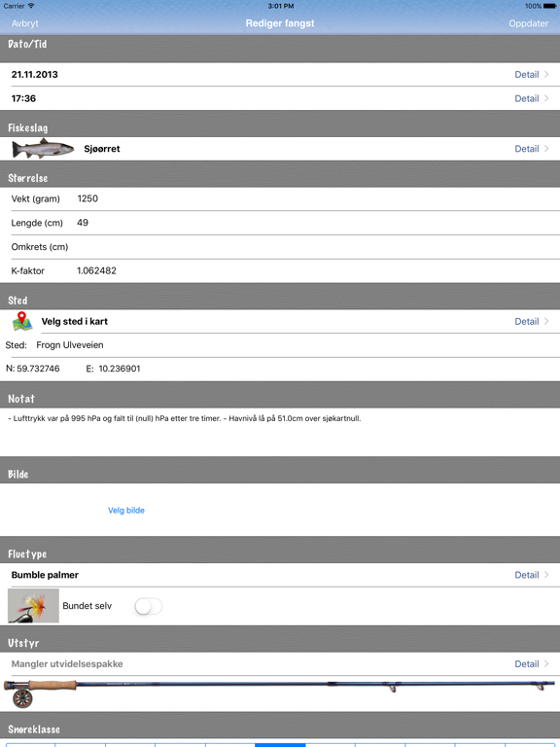Cancel editing with Avbryt

tap(24, 23)
